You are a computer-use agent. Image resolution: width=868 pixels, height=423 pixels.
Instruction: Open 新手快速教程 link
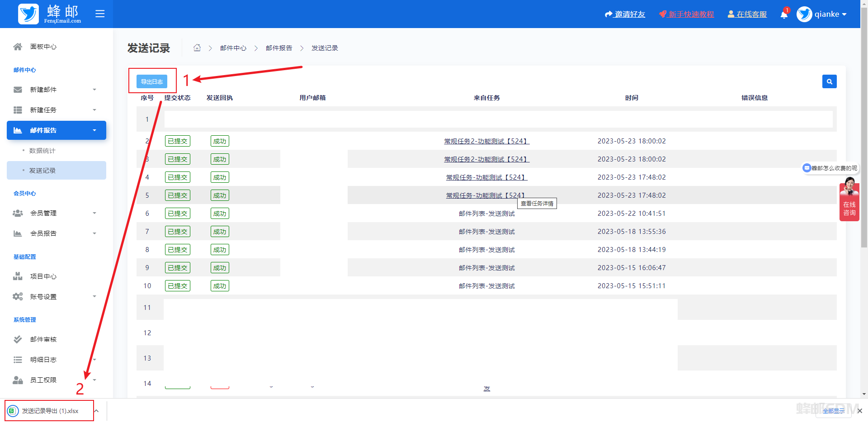[x=687, y=14]
